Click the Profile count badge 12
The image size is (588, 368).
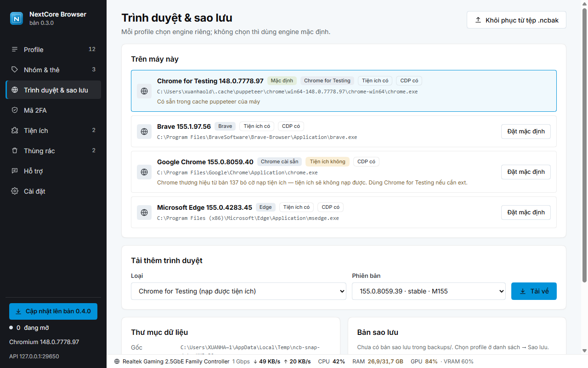click(x=92, y=49)
